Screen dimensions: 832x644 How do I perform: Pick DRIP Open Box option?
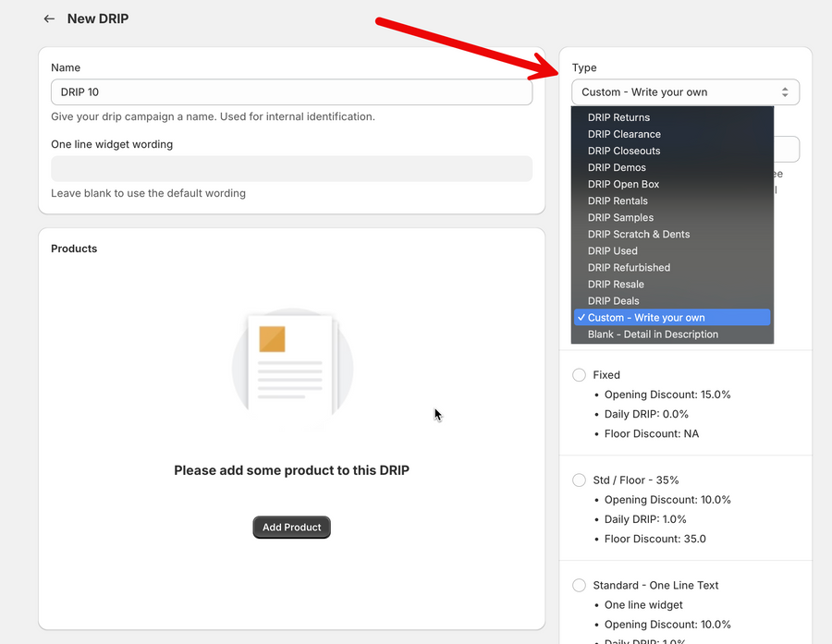[623, 184]
